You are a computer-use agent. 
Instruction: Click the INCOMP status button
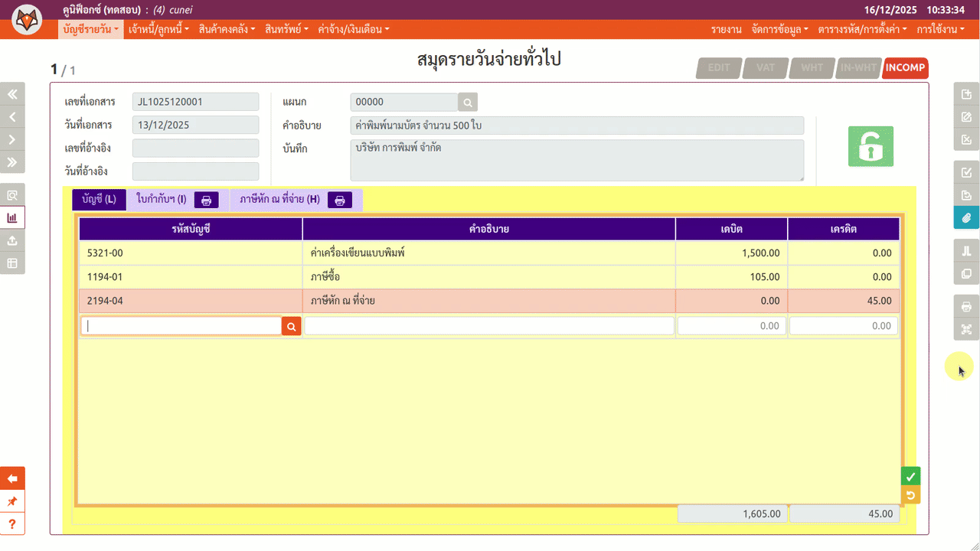point(905,68)
